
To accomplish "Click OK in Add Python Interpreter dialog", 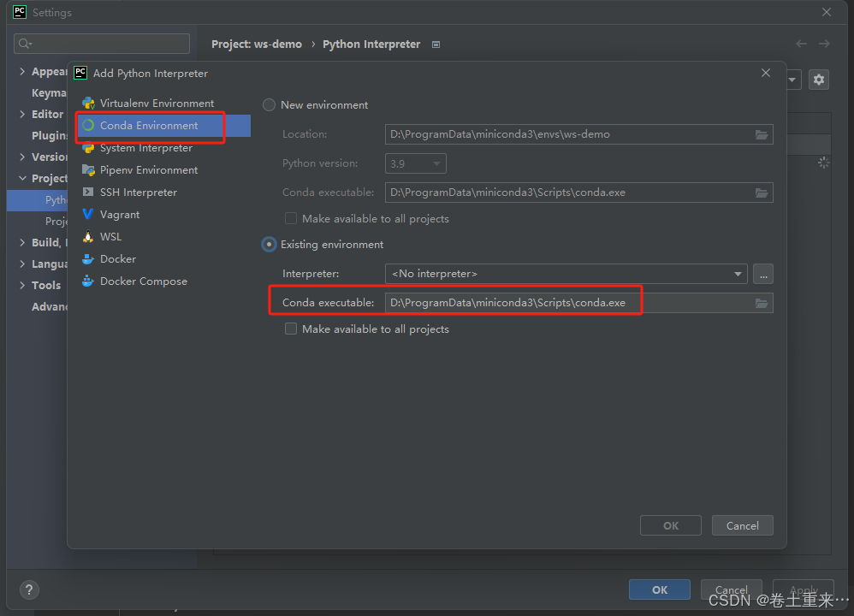I will pyautogui.click(x=671, y=525).
